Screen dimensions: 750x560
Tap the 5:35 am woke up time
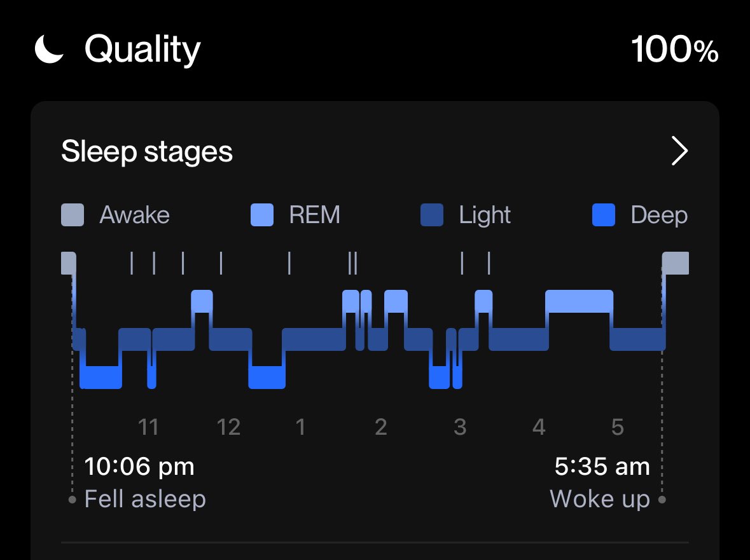pyautogui.click(x=602, y=467)
